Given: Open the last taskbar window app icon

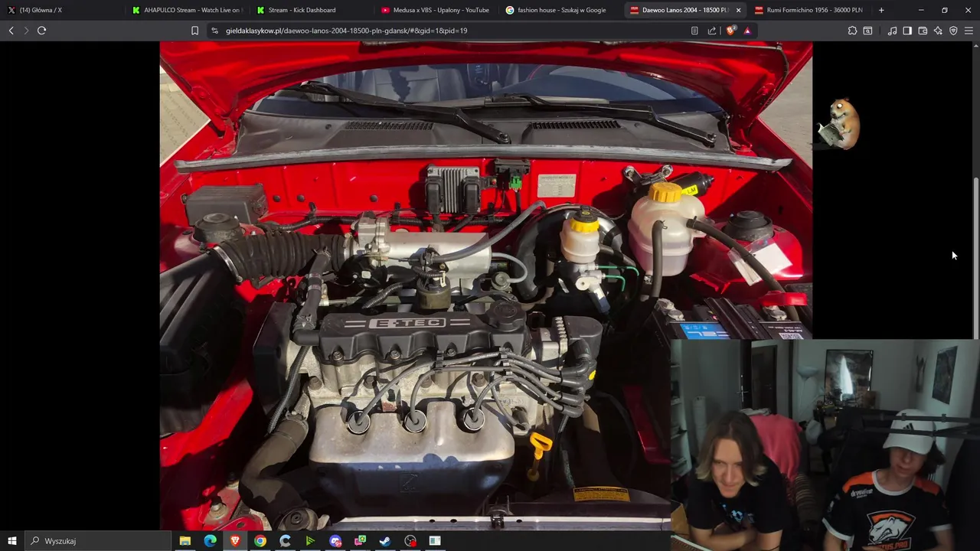Looking at the screenshot, I should click(x=435, y=541).
